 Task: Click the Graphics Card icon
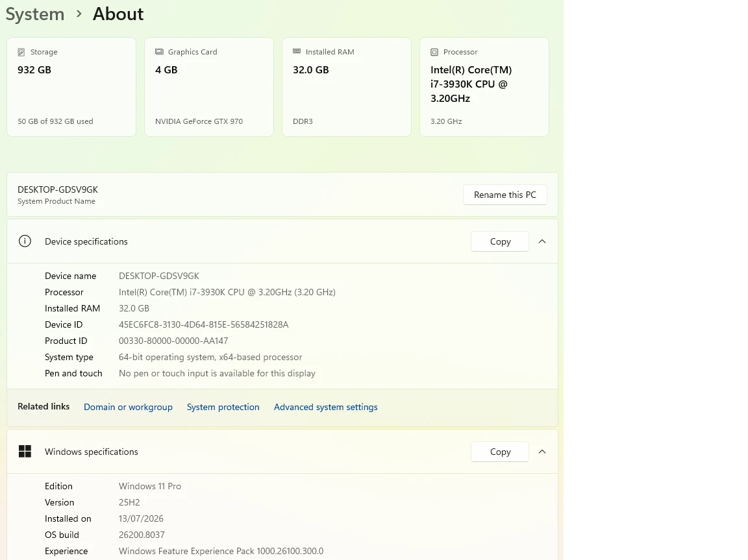tap(159, 51)
